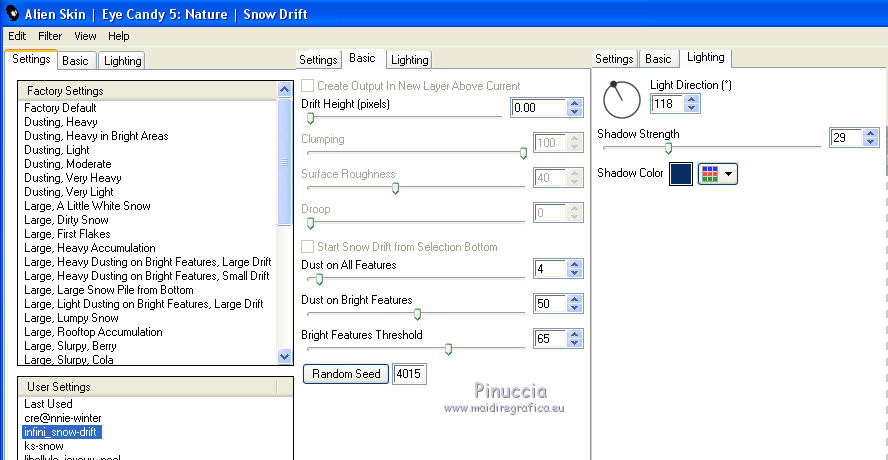
Task: Select the Dusting, Light preset
Action: coord(57,150)
